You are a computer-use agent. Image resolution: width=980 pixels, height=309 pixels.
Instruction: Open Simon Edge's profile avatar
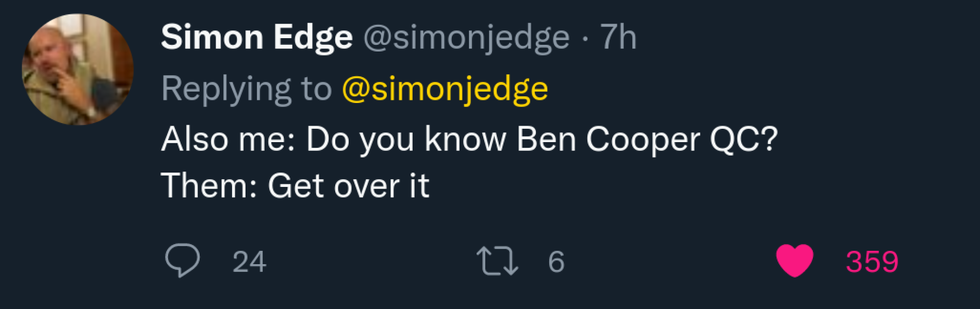pyautogui.click(x=77, y=70)
